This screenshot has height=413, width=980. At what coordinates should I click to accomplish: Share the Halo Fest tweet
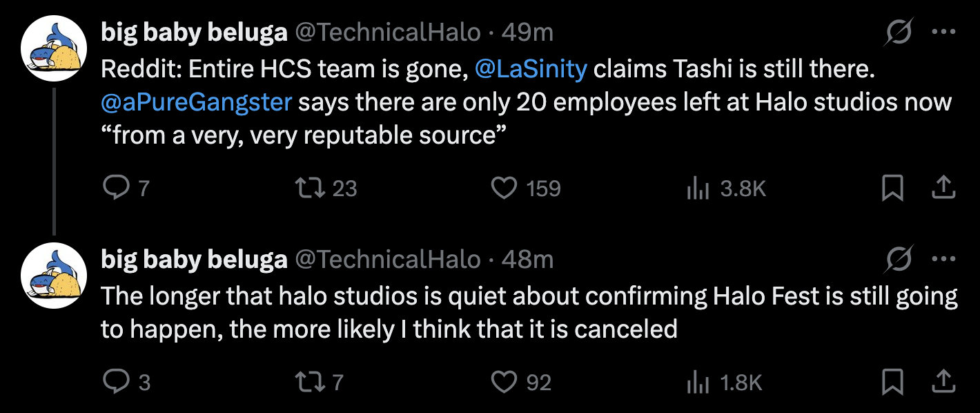(943, 381)
